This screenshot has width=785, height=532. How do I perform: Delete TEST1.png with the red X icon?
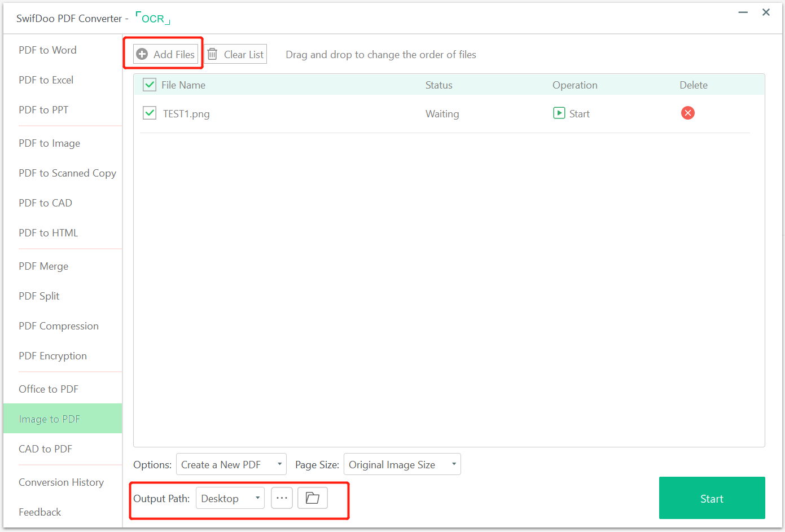click(x=687, y=113)
